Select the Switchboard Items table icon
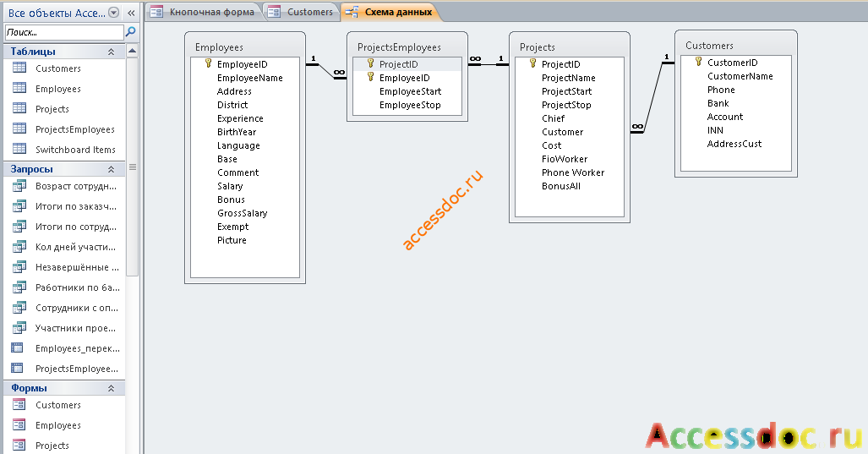The width and height of the screenshot is (868, 454). 19,149
